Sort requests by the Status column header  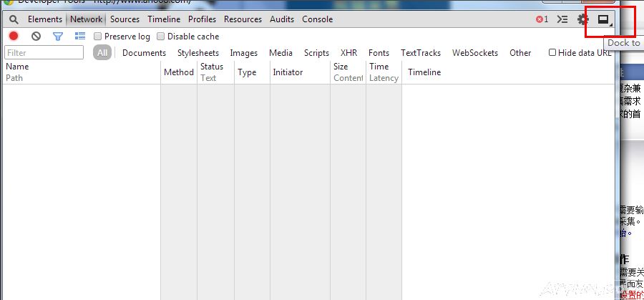[x=212, y=67]
